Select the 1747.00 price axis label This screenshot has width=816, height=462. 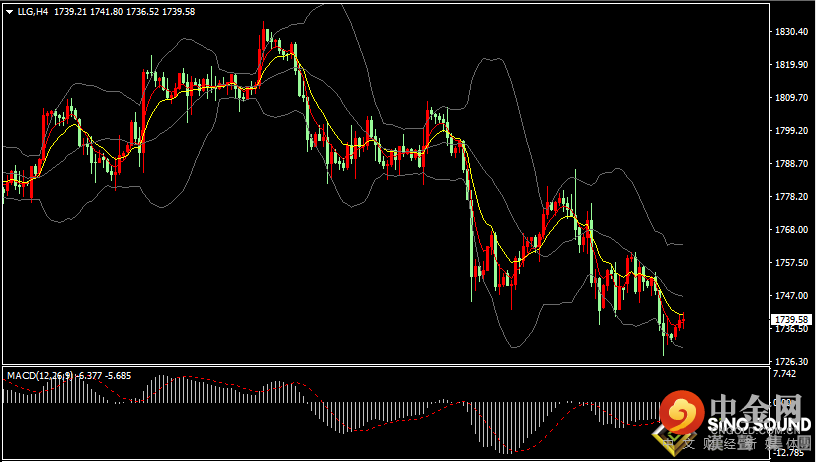click(x=791, y=296)
